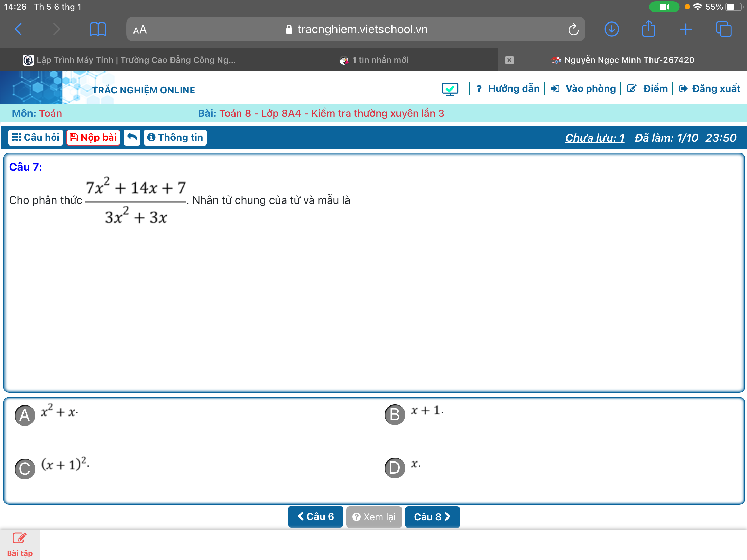This screenshot has height=560, width=747.
Task: Open the AA reader text-size menu
Action: tap(140, 30)
